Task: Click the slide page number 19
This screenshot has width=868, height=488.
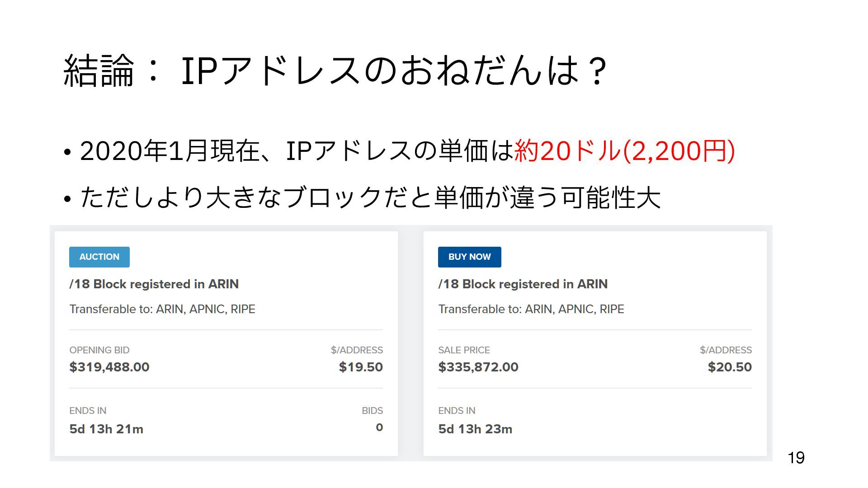Action: [796, 458]
